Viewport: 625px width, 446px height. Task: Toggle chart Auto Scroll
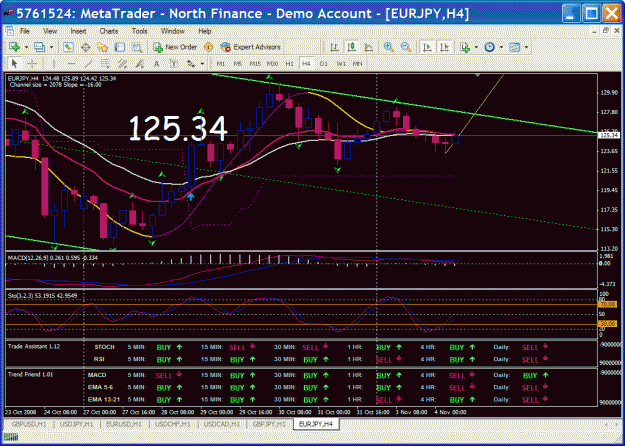click(427, 47)
